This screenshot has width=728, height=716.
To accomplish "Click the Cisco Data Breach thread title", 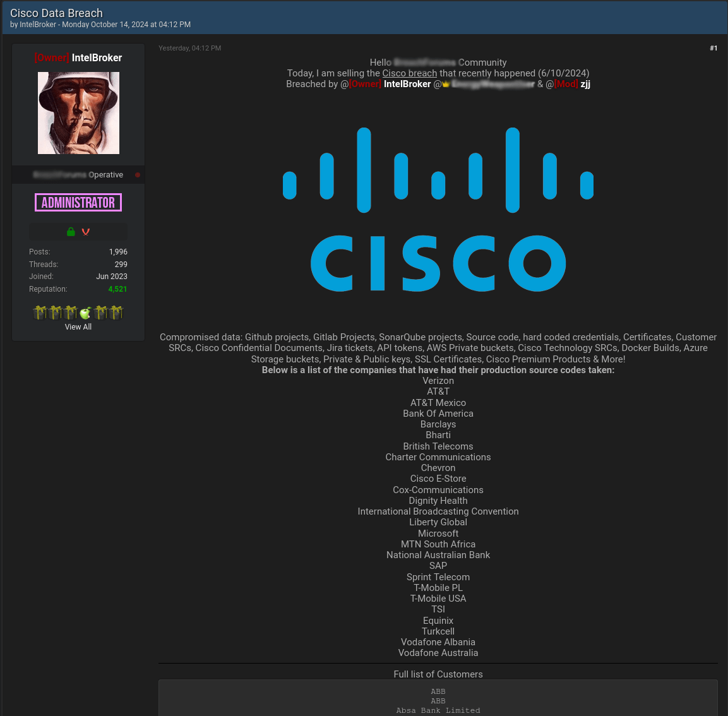I will [56, 13].
